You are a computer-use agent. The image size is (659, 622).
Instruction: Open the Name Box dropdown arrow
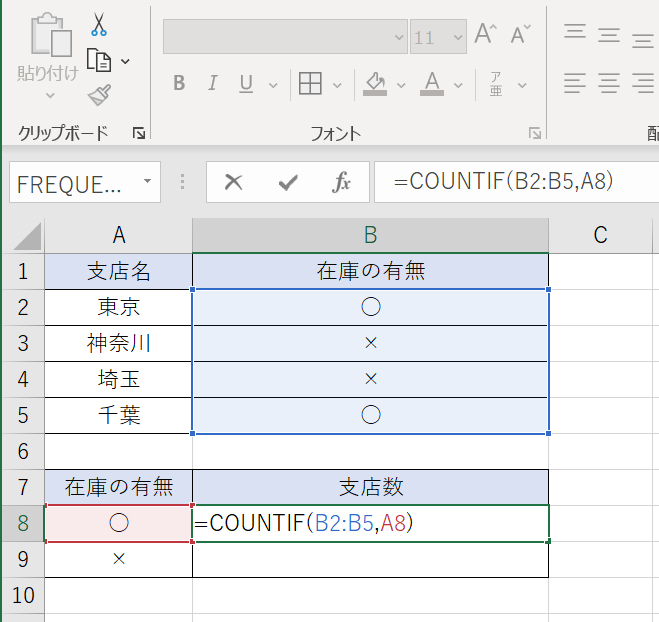pyautogui.click(x=147, y=182)
